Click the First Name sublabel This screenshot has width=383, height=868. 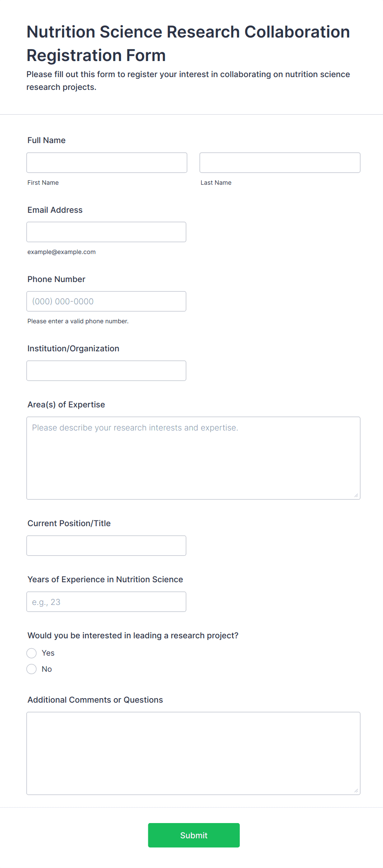coord(43,183)
